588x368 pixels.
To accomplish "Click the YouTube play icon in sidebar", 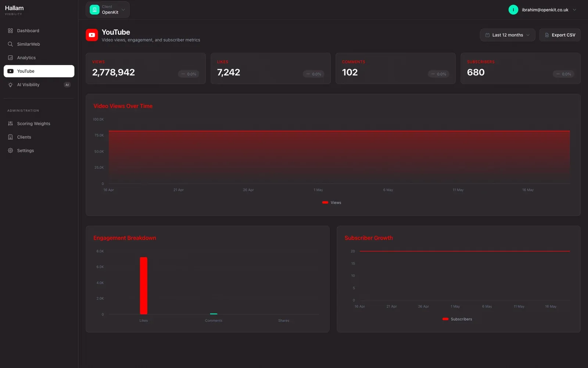I will click(10, 71).
